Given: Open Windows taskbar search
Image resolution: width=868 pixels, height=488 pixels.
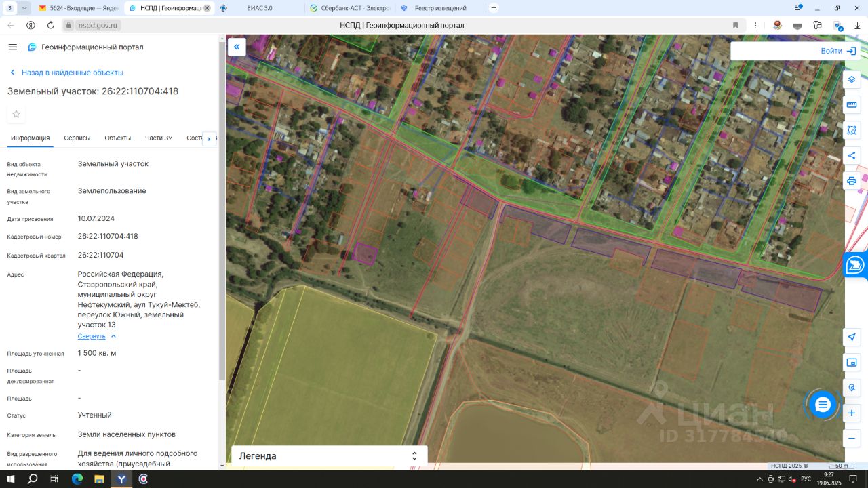Looking at the screenshot, I should [x=33, y=479].
